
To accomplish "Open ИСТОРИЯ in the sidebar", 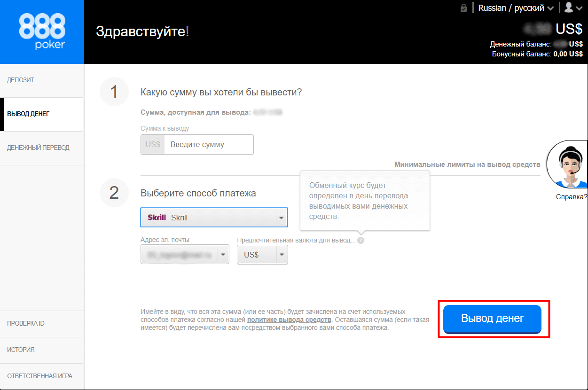I will click(21, 350).
